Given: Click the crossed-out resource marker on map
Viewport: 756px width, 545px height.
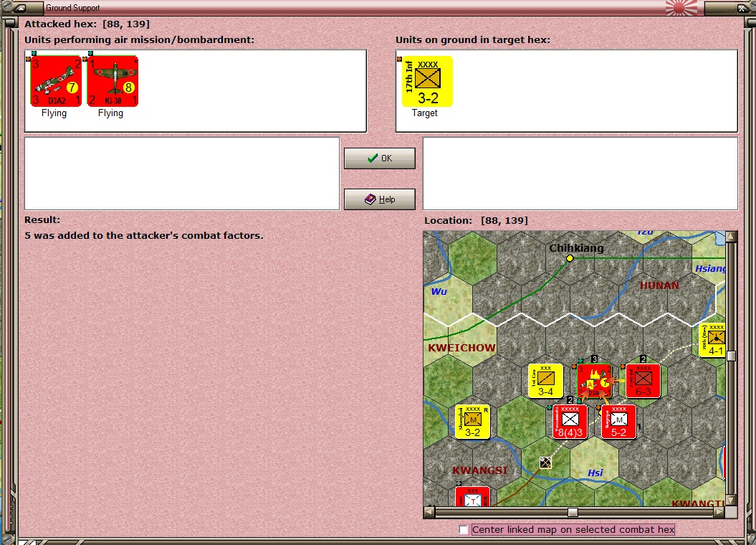Looking at the screenshot, I should pyautogui.click(x=545, y=463).
